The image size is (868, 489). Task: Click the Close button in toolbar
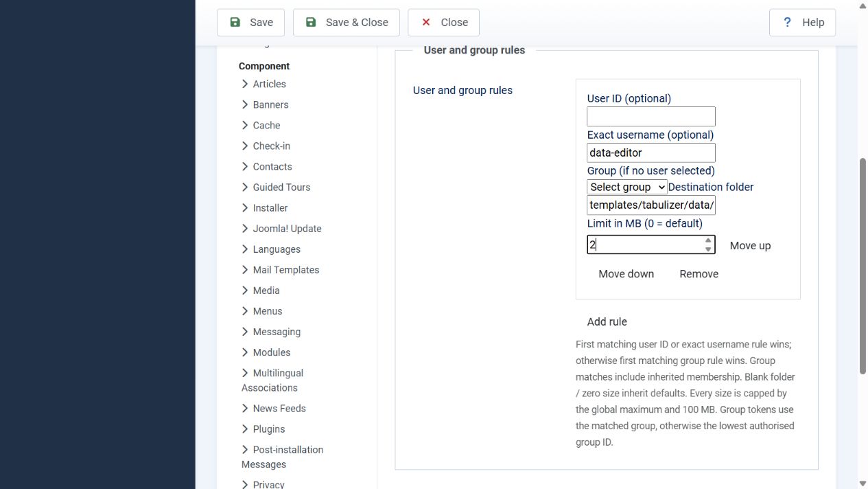(443, 22)
